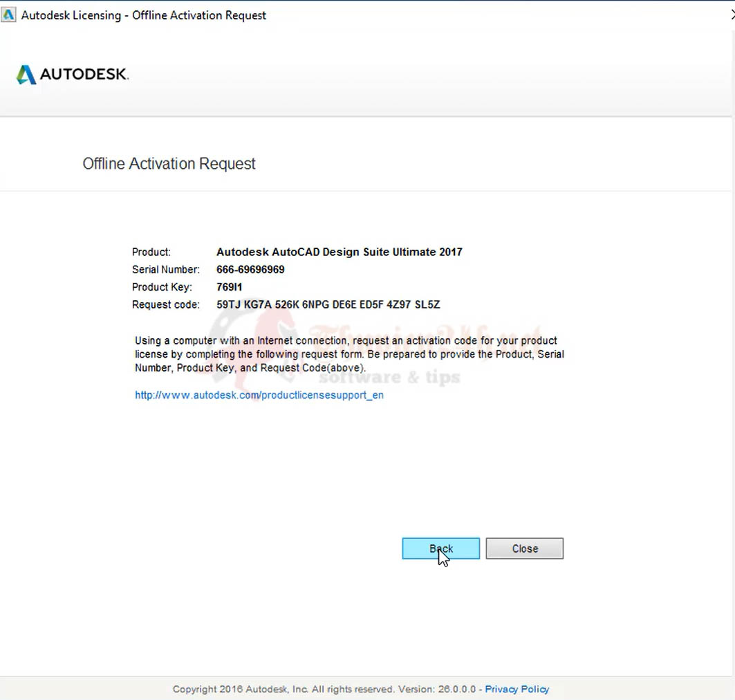
Task: Click the "Request code:" field label
Action: pyautogui.click(x=165, y=304)
